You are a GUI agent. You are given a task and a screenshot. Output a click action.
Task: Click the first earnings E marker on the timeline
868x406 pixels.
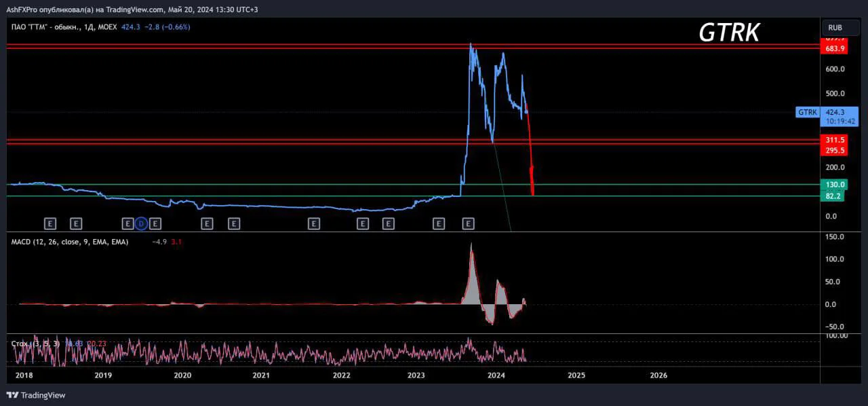point(50,223)
